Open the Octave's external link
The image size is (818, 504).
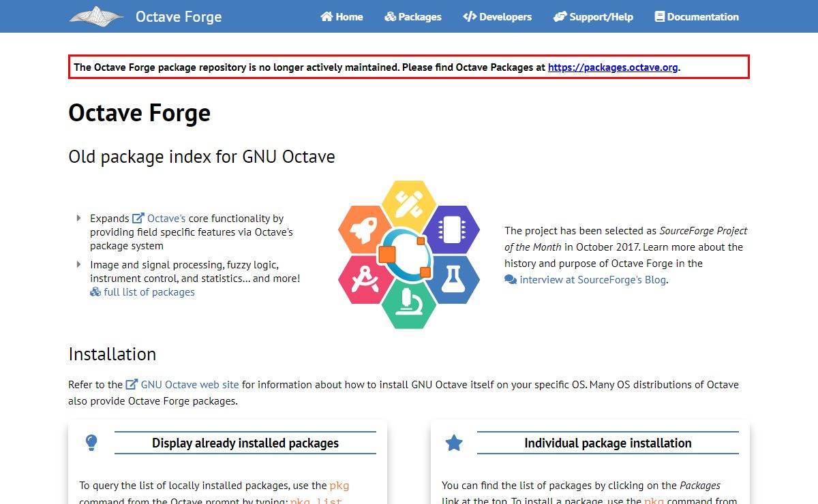tap(166, 219)
